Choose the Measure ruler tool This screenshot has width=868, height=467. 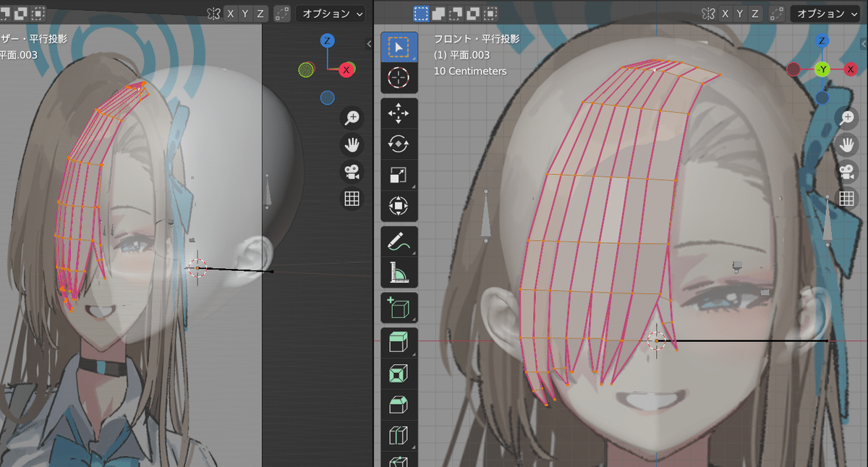(x=399, y=273)
